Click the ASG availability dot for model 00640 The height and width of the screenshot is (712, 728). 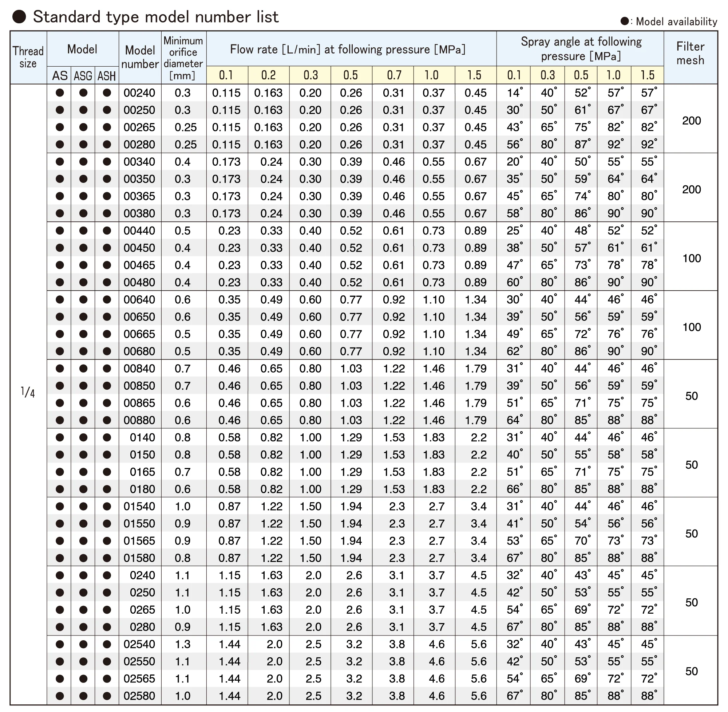click(x=83, y=299)
